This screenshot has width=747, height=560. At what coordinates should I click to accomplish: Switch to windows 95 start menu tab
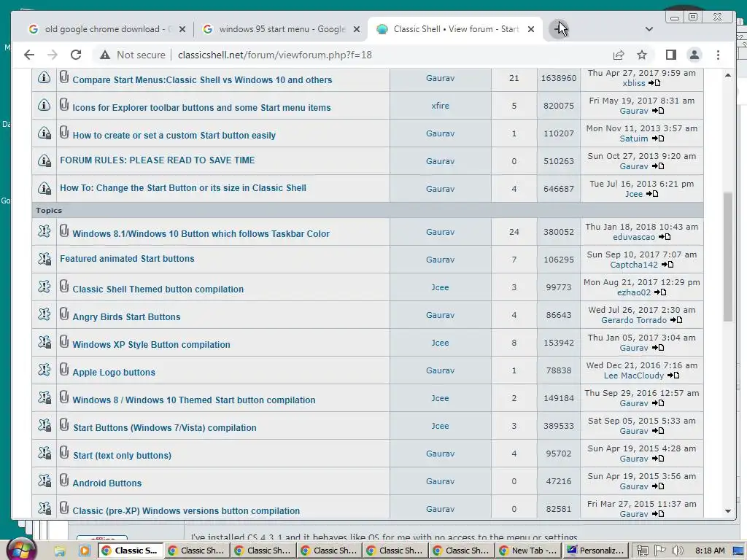click(280, 29)
